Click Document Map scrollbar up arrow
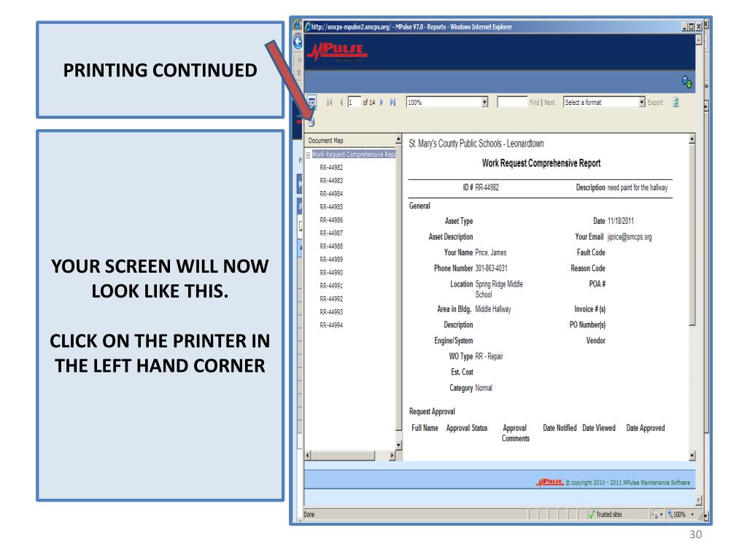747x560 pixels. pos(398,139)
